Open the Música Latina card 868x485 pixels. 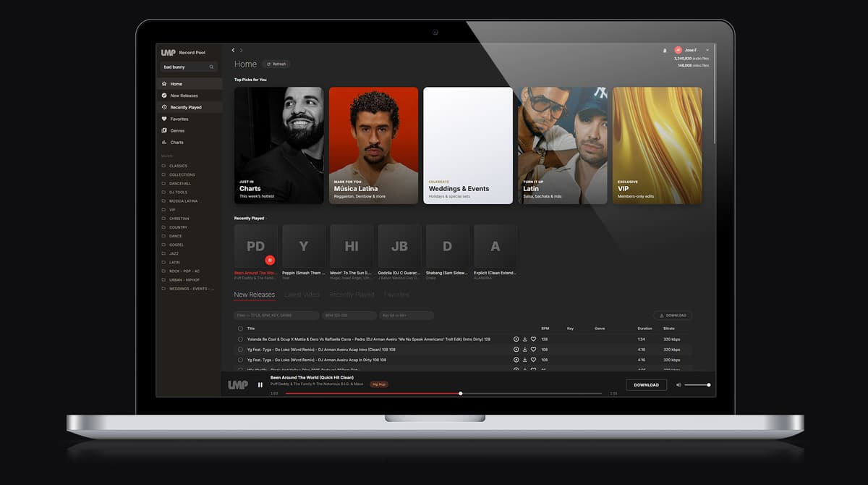pyautogui.click(x=373, y=145)
